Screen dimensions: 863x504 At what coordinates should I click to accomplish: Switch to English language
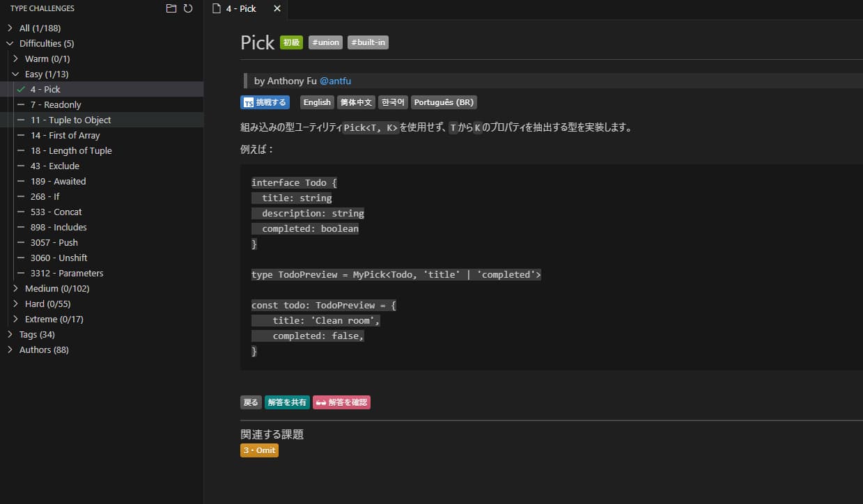pos(317,102)
